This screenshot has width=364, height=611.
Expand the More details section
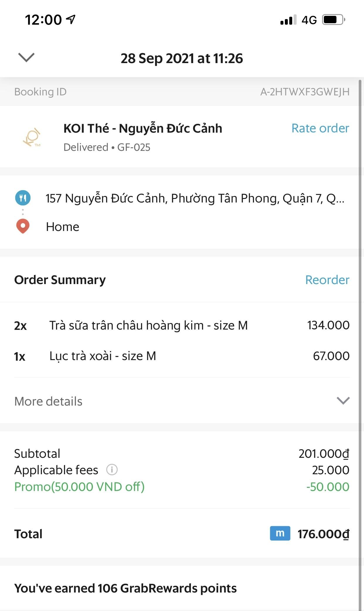coord(48,401)
